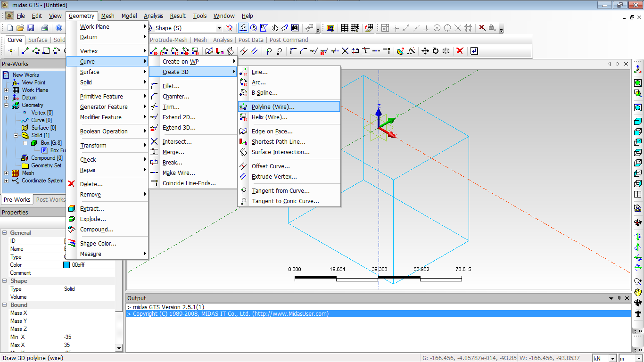Select the Geometry Set tree item

(x=46, y=165)
